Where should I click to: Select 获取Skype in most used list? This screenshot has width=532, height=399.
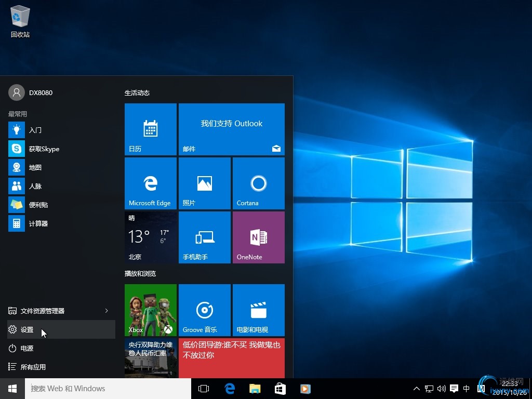(x=44, y=149)
